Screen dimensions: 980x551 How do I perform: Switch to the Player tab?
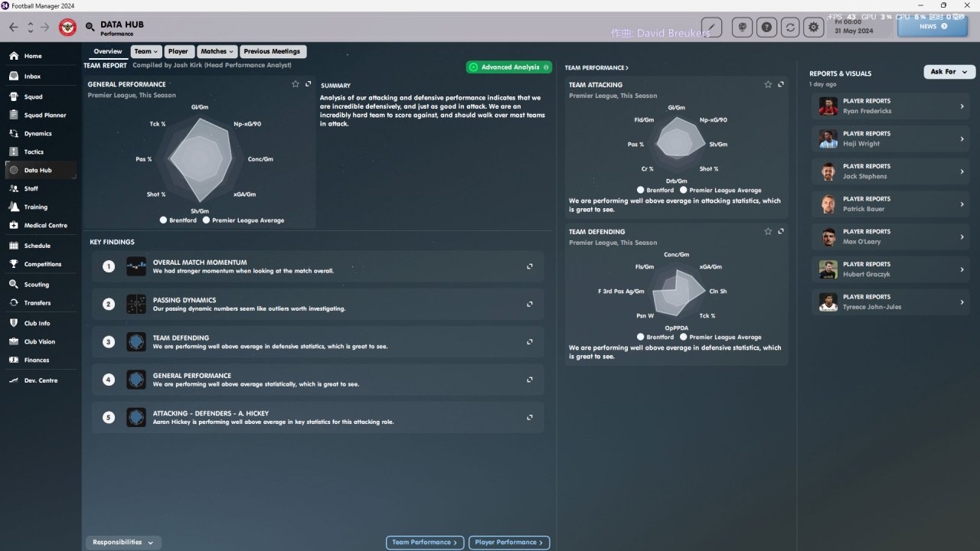[x=178, y=52]
